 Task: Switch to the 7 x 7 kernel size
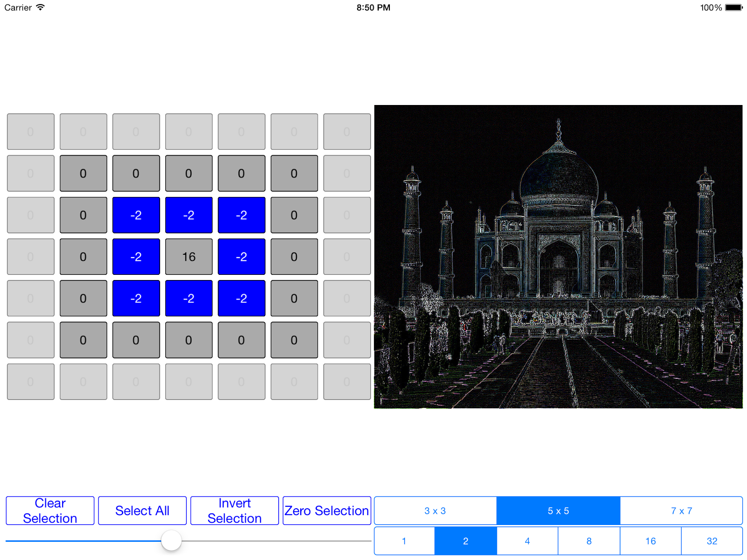pyautogui.click(x=682, y=510)
